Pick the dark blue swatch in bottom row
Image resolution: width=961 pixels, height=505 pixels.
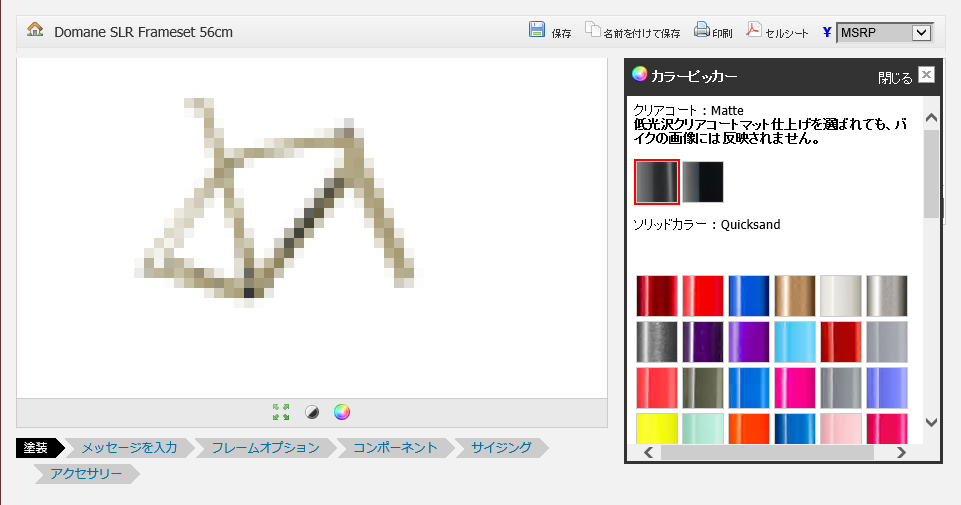point(795,428)
